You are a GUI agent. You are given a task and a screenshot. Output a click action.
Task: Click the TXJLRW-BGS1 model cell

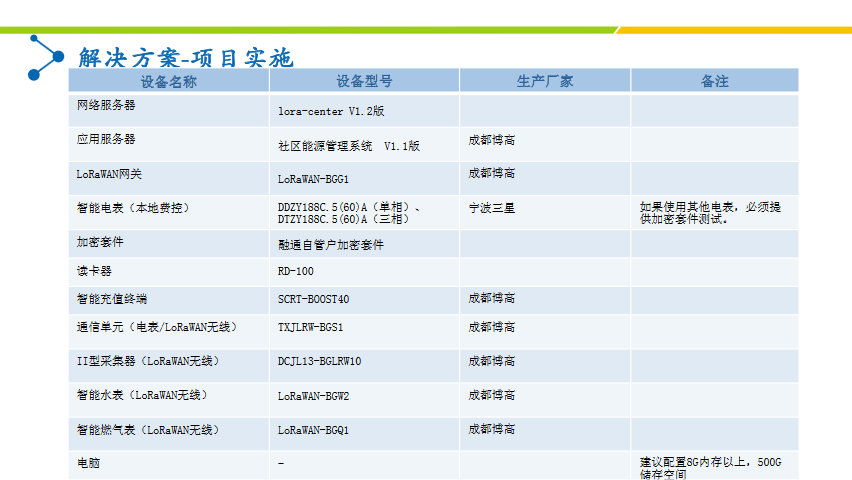tap(310, 327)
